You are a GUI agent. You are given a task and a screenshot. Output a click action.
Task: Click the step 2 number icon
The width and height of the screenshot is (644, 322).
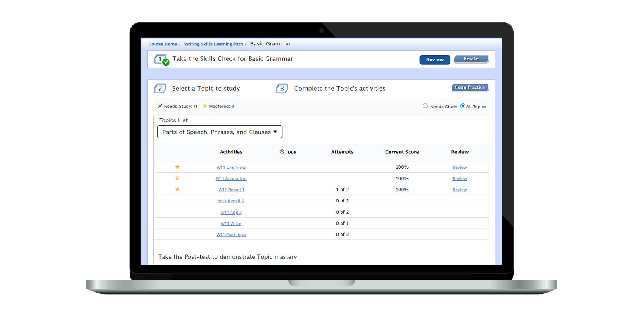[x=160, y=89]
